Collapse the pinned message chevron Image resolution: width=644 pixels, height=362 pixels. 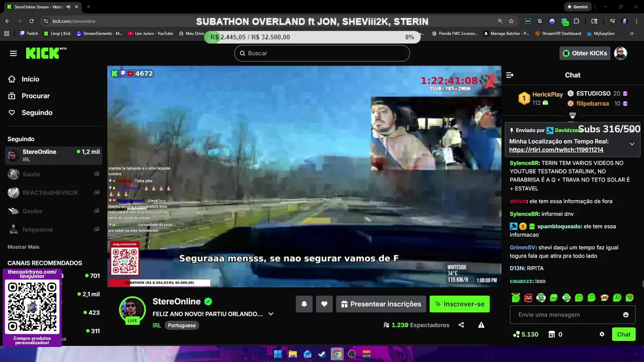632,144
